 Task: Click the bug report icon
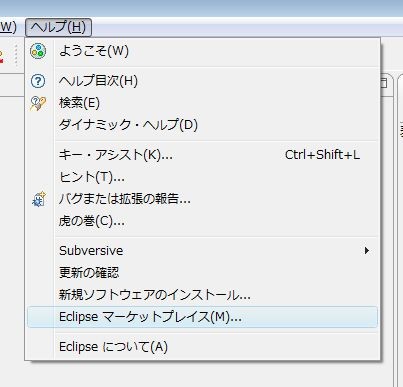point(39,199)
